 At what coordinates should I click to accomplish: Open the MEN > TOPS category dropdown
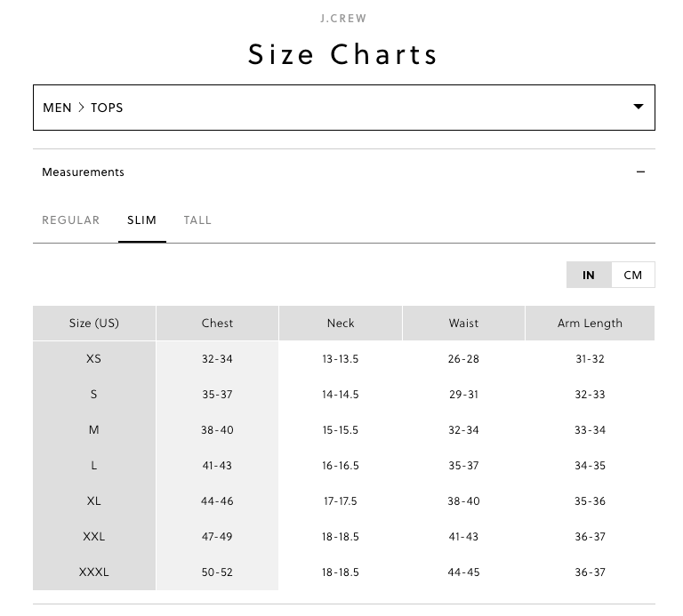tap(343, 108)
